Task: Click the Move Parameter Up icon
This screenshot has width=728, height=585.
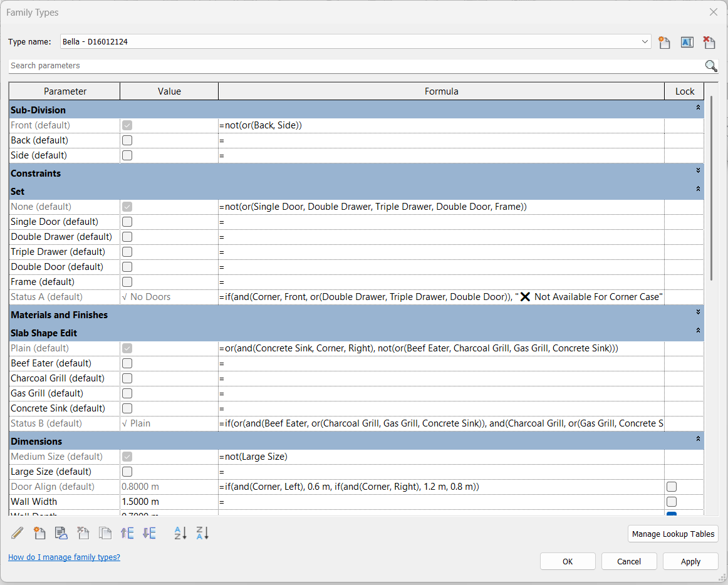Action: [x=127, y=534]
